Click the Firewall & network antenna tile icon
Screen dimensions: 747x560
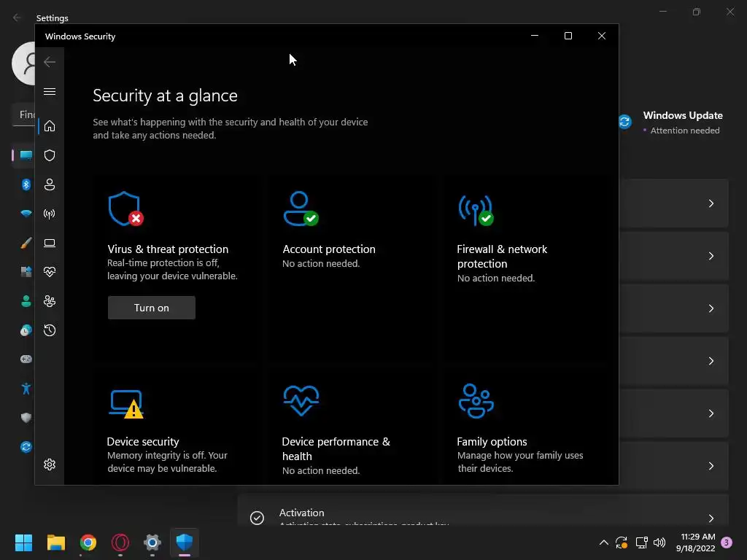[476, 211]
